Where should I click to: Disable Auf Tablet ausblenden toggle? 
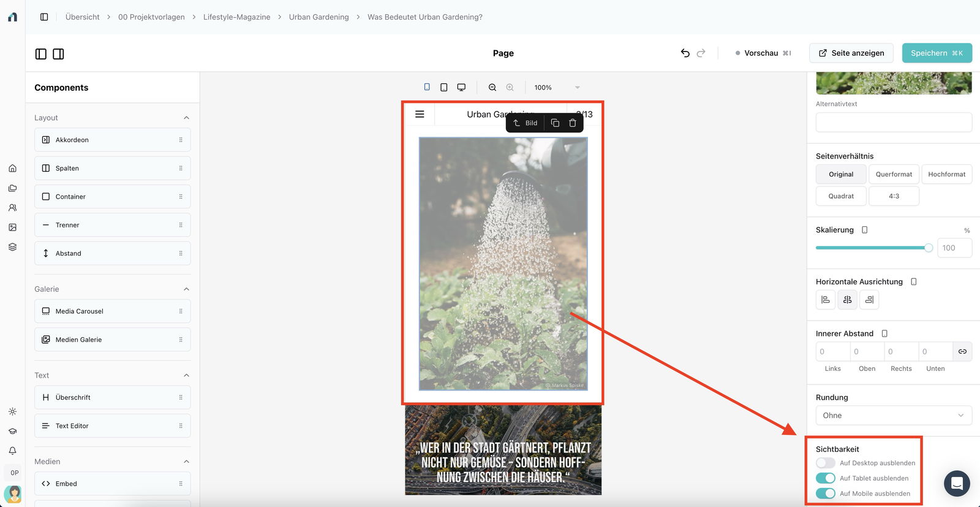pyautogui.click(x=825, y=478)
